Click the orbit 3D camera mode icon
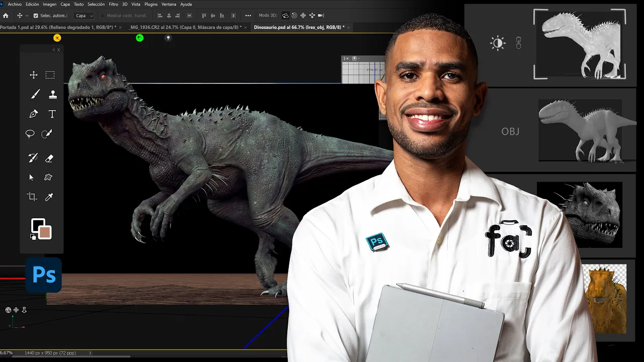 (285, 16)
